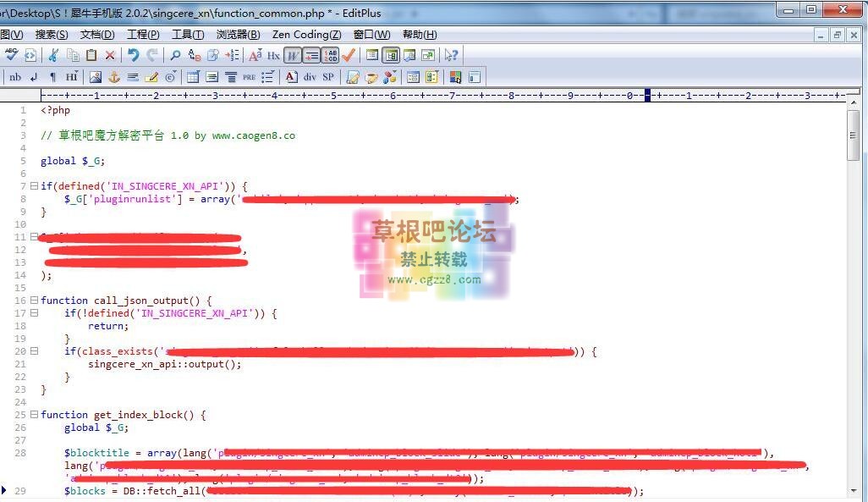This screenshot has width=868, height=502.
Task: Click the paragraph mark icon
Action: pyautogui.click(x=52, y=77)
